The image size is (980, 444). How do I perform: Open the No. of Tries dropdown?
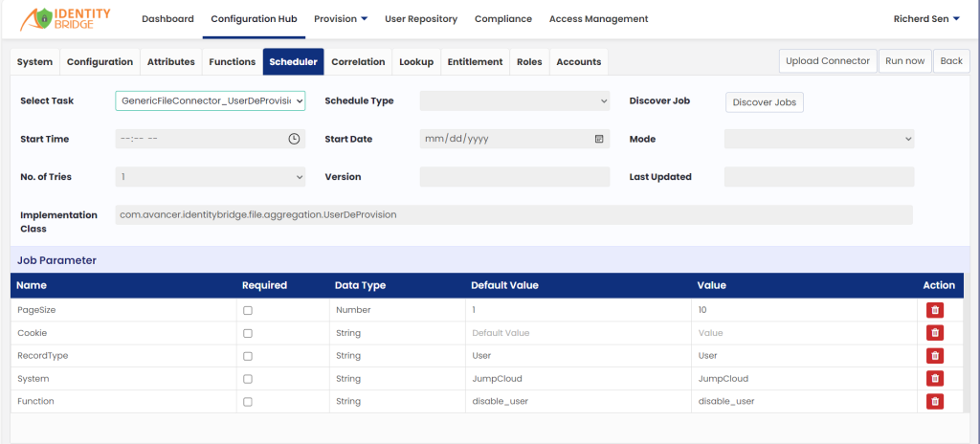tap(210, 177)
